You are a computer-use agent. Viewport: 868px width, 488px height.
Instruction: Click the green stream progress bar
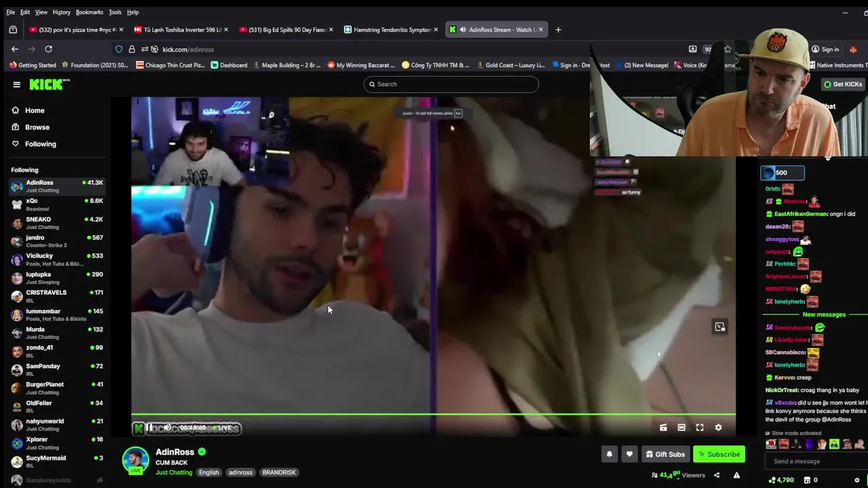433,413
